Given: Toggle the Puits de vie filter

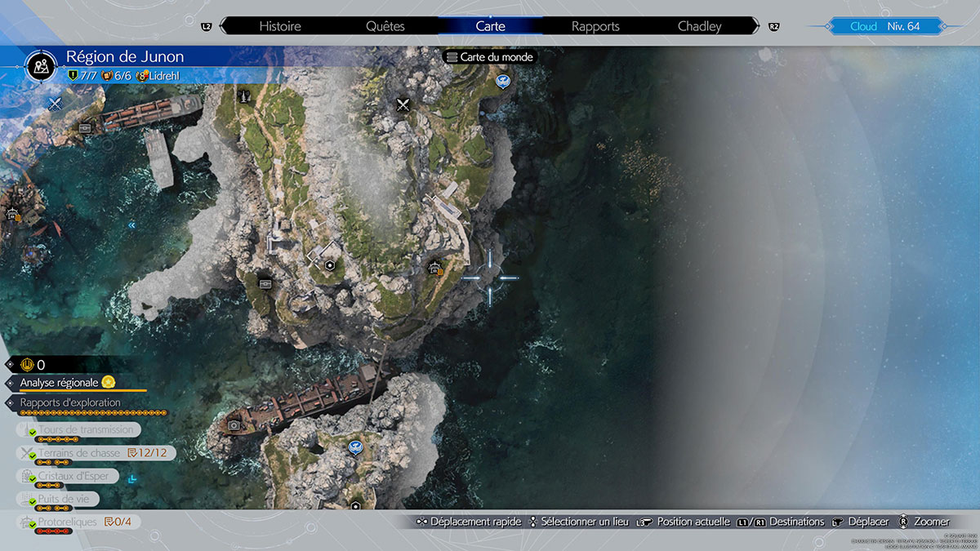Looking at the screenshot, I should pyautogui.click(x=68, y=499).
